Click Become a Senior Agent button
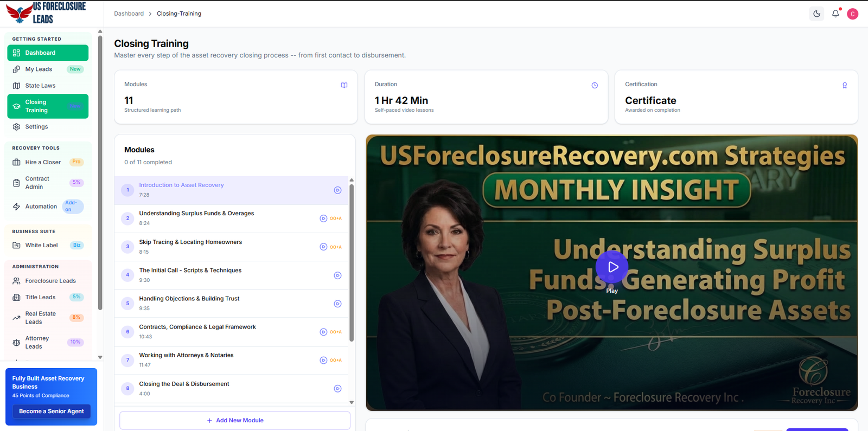This screenshot has width=868, height=431. pos(52,411)
